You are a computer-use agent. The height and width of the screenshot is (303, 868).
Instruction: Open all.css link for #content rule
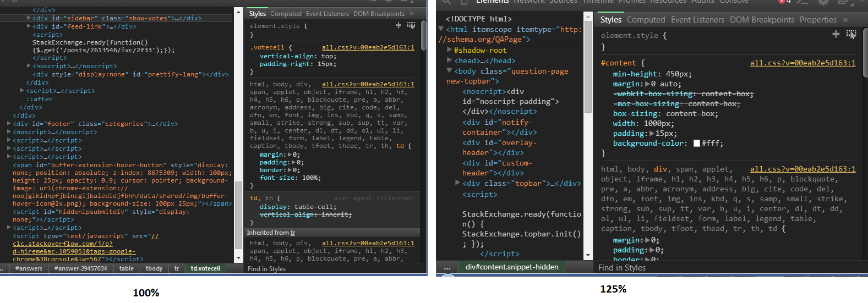803,63
